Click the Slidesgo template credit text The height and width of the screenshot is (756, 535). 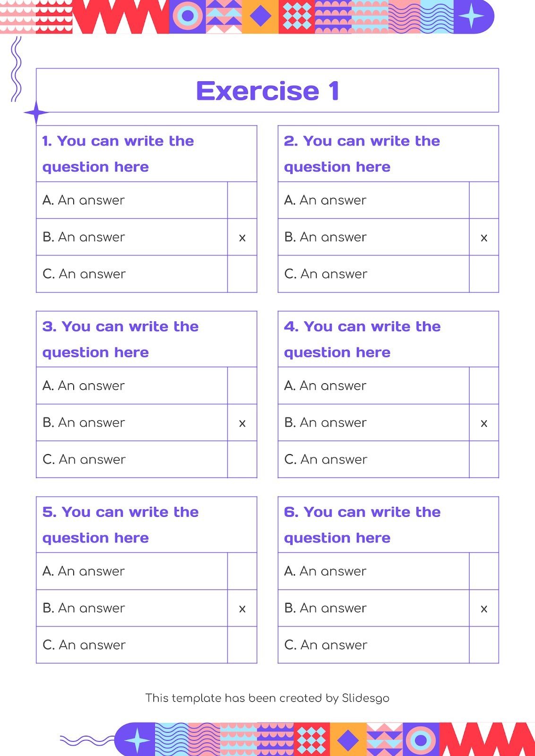coord(267,698)
